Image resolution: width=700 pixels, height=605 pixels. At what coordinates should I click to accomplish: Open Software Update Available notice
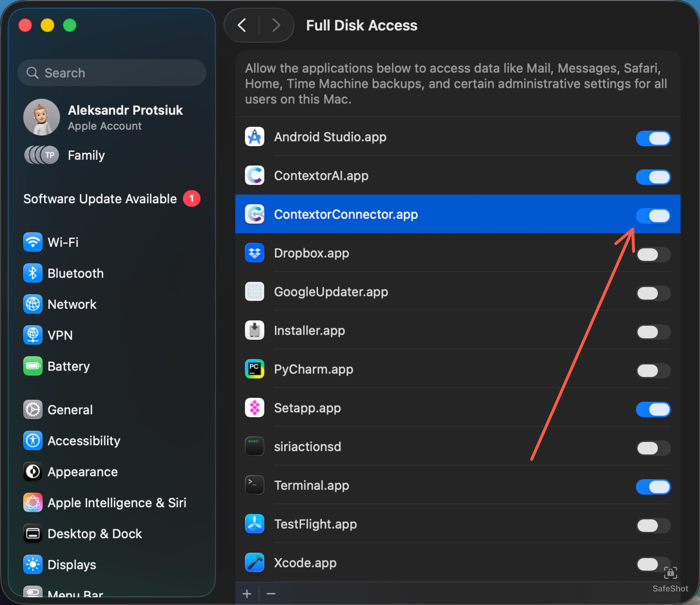112,199
